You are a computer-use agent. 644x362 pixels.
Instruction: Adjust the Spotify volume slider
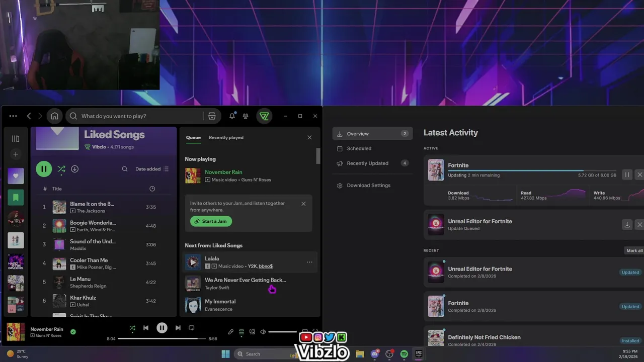coord(283,332)
